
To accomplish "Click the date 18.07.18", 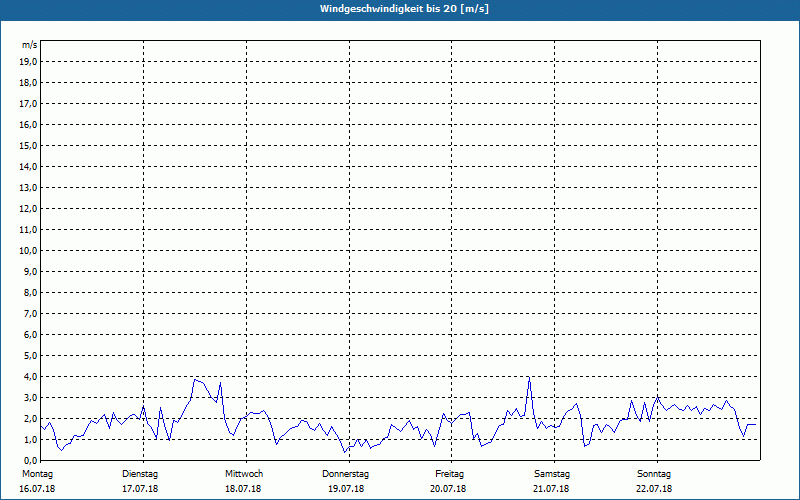I will pos(243,489).
